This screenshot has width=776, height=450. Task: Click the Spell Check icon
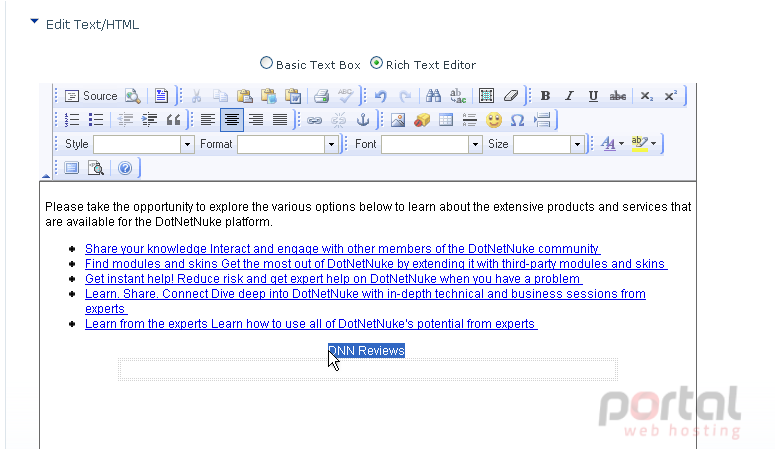(345, 96)
